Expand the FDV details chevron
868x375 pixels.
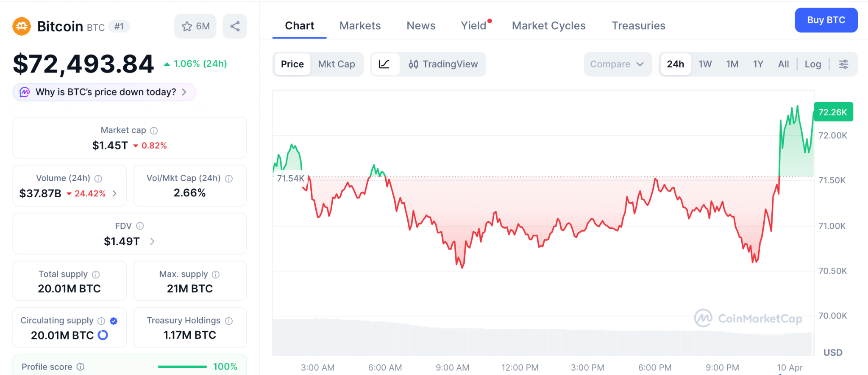(x=152, y=241)
